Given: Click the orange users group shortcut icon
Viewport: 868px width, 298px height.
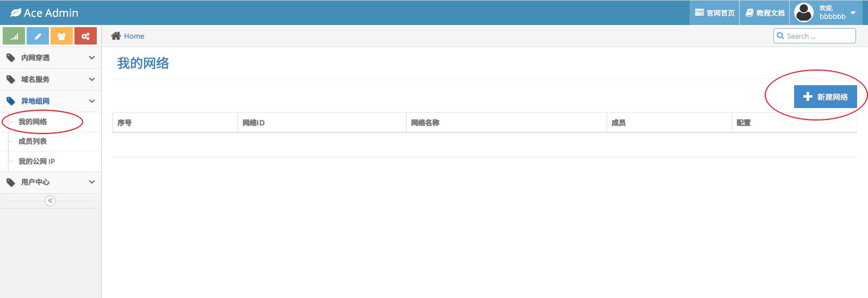Looking at the screenshot, I should click(x=61, y=36).
